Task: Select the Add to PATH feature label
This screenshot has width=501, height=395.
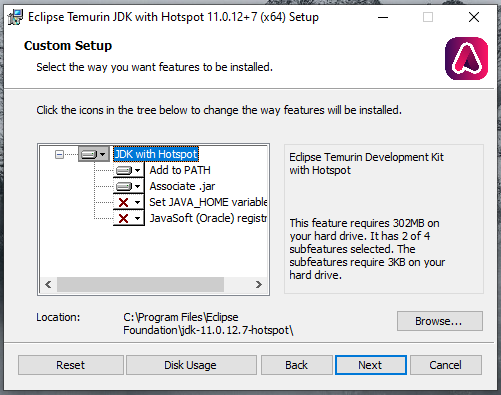Action: tap(180, 170)
